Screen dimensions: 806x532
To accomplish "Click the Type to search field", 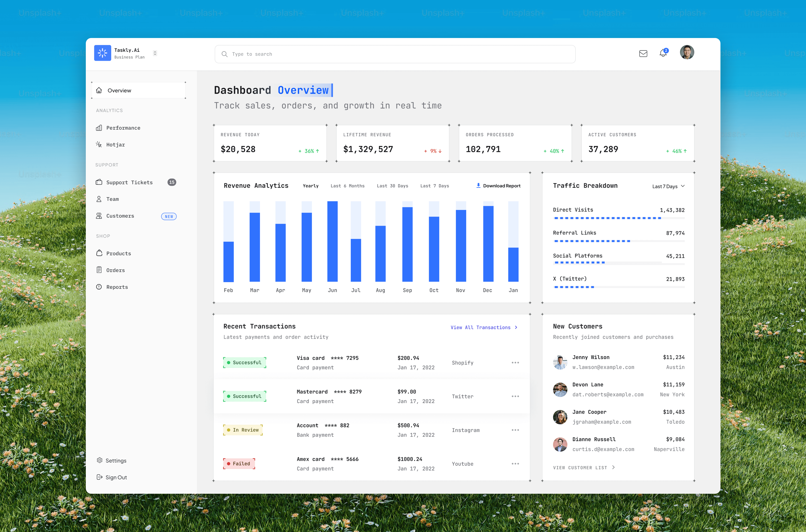I will 395,54.
